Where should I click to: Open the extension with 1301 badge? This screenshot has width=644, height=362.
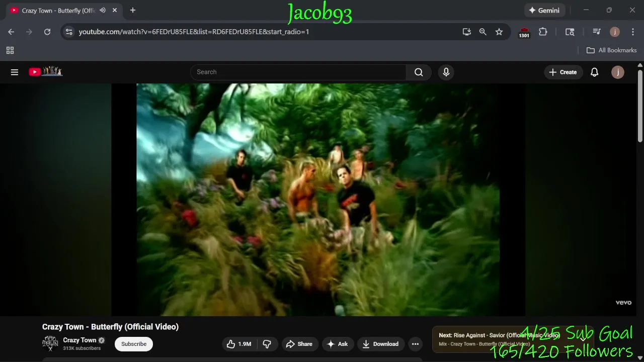tap(524, 33)
